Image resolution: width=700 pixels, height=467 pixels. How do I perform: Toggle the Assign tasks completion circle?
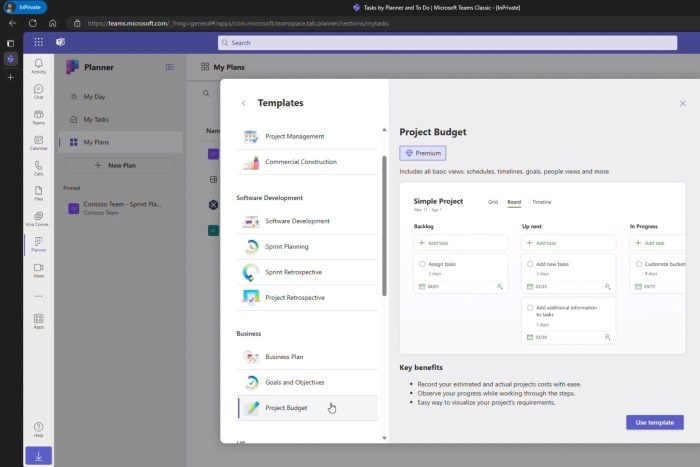(422, 264)
